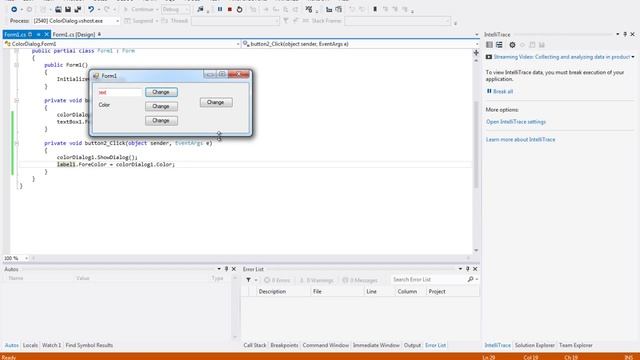Close the Form1.cs editor tab
Screen dimensions: 640x360
pyautogui.click(x=47, y=34)
